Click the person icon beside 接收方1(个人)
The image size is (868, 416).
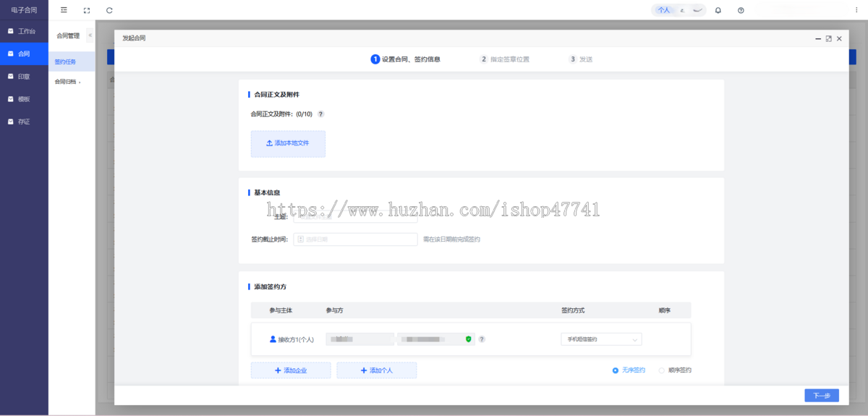click(273, 339)
